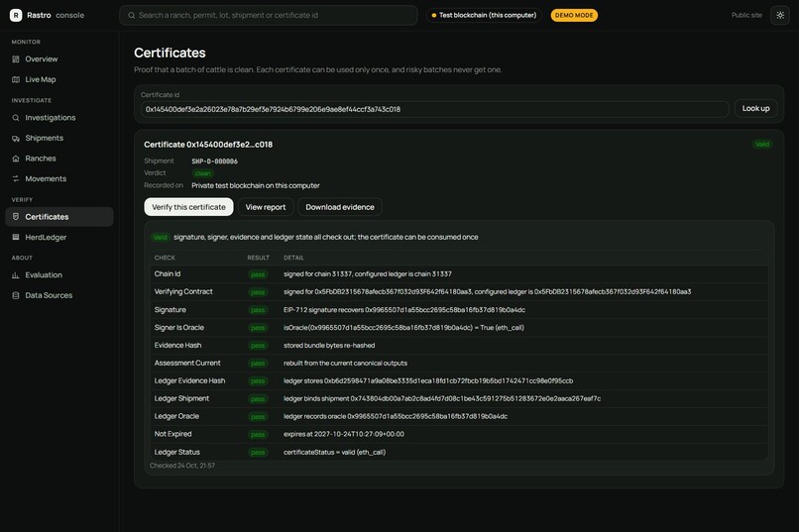Screen dimensions: 799x532
Task: Navigate to Shipments
Action: coord(59,138)
